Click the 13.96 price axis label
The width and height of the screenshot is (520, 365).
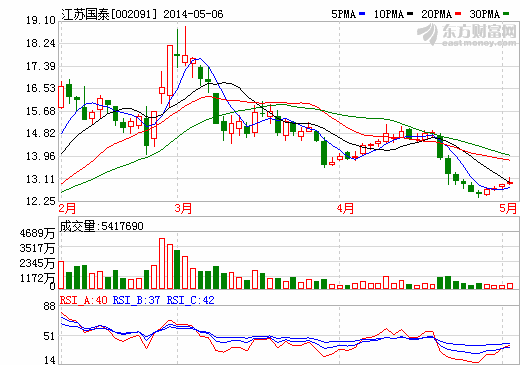pyautogui.click(x=41, y=156)
